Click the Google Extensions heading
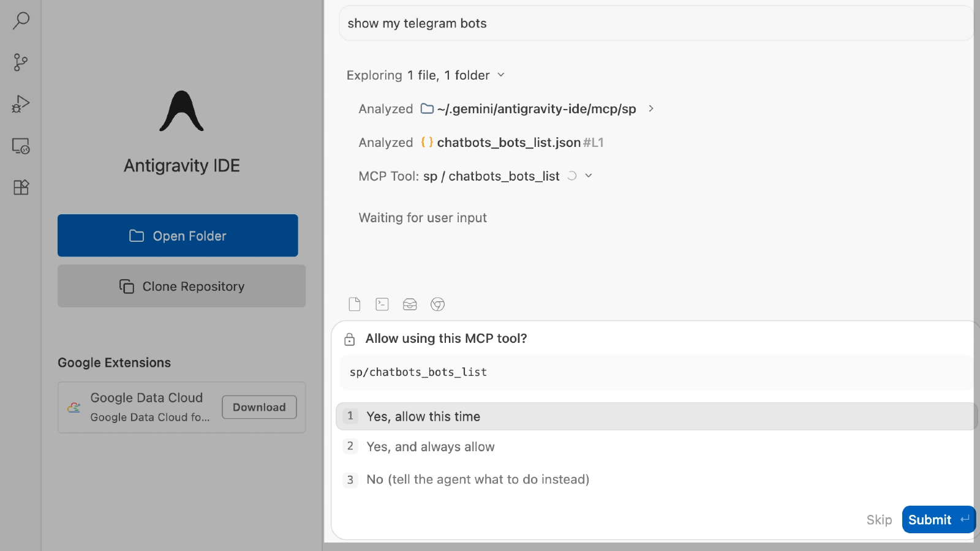This screenshot has width=980, height=551. tap(115, 362)
